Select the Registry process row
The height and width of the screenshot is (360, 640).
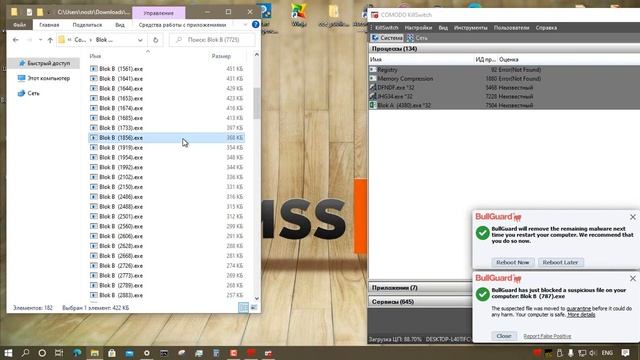point(504,70)
